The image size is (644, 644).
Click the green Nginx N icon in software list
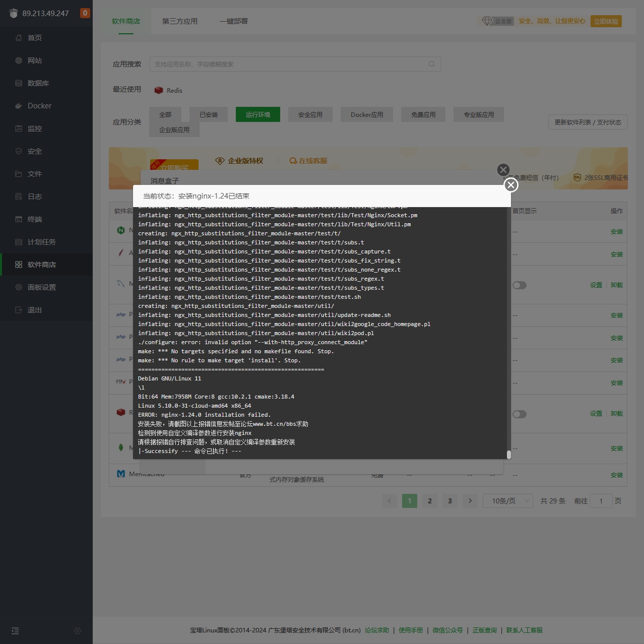point(121,230)
